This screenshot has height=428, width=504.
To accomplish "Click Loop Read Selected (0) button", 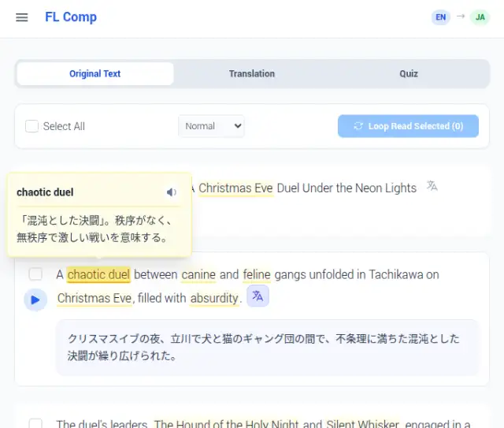I will click(x=408, y=126).
